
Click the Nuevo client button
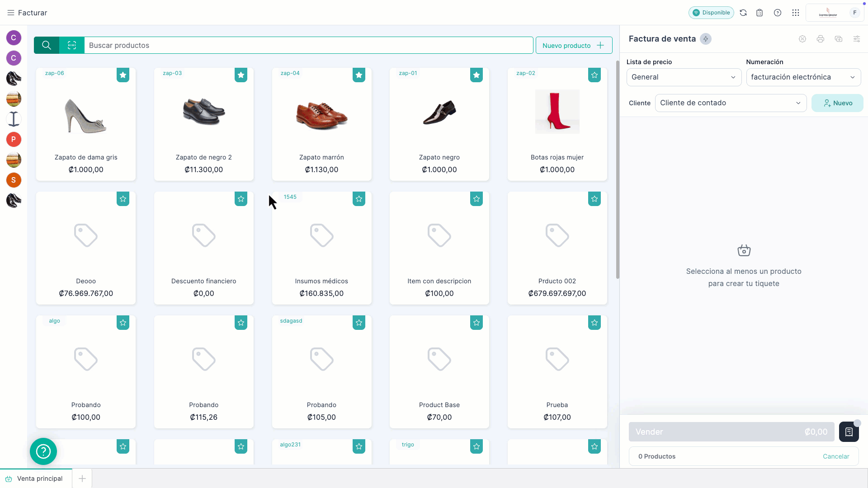tap(837, 103)
